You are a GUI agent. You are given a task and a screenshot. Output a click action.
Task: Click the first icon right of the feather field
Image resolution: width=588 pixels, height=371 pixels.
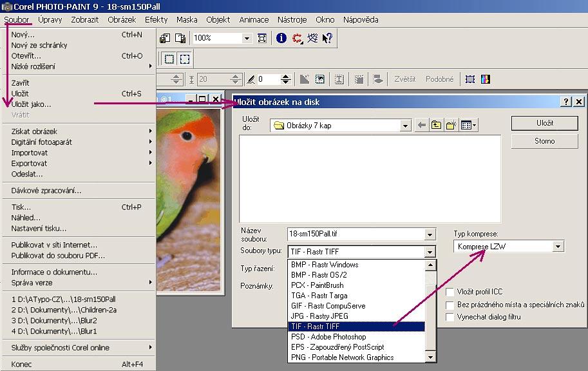pyautogui.click(x=305, y=79)
